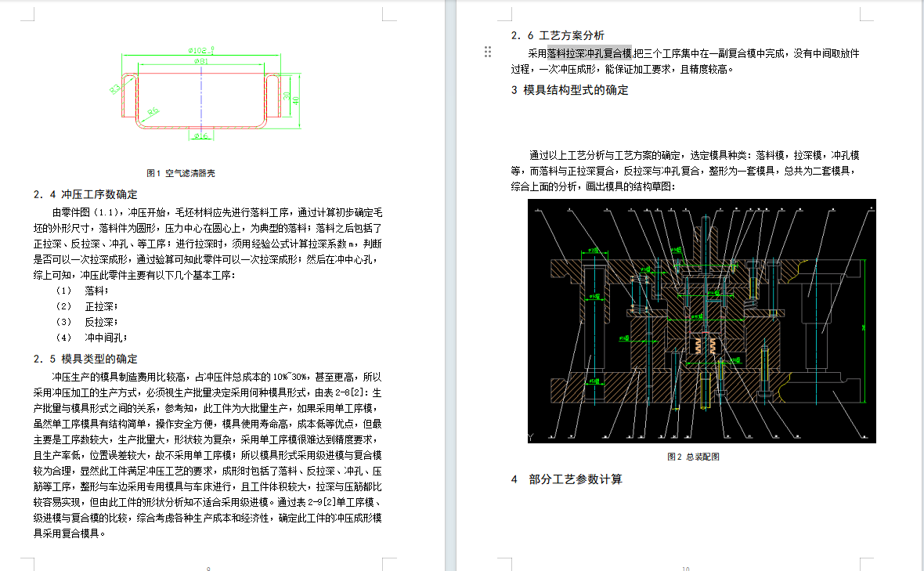
Task: Click list item '(4) 冲中间孔'
Action: pyautogui.click(x=92, y=338)
